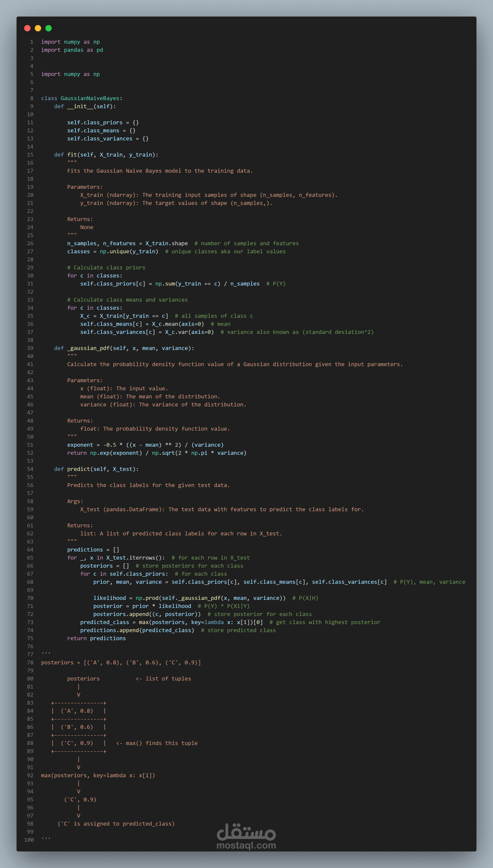Viewport: 493px width, 868px height.
Task: Click the predict method definition
Action: coord(79,469)
